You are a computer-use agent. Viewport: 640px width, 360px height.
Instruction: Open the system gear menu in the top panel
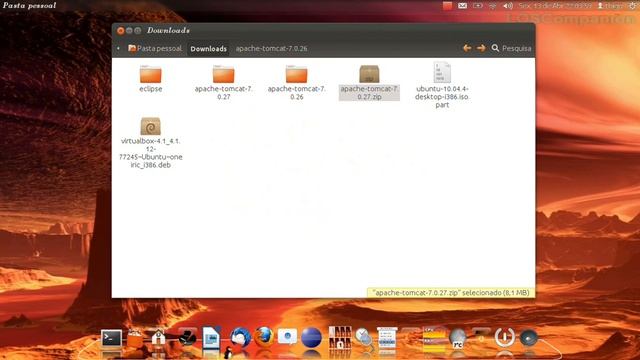point(633,6)
